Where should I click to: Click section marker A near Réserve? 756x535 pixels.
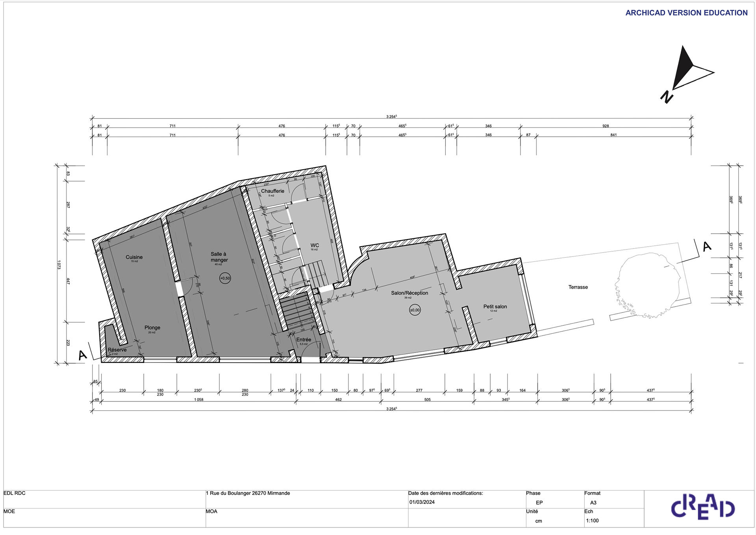click(82, 355)
